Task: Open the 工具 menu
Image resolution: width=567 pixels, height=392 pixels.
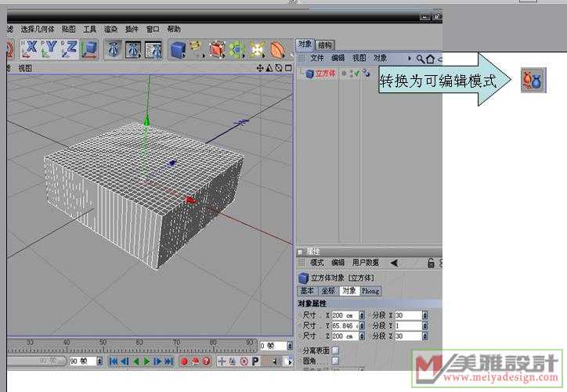Action: (90, 29)
